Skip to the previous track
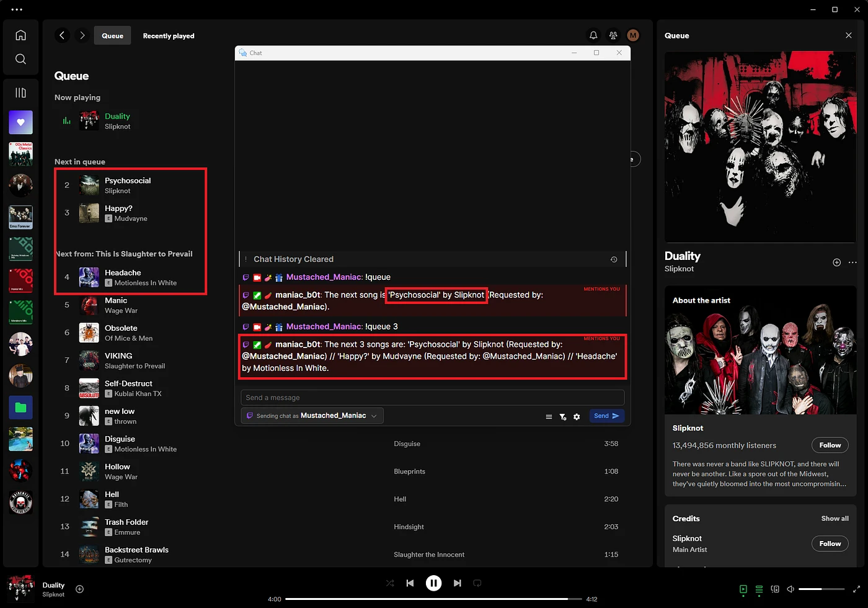 coord(410,583)
